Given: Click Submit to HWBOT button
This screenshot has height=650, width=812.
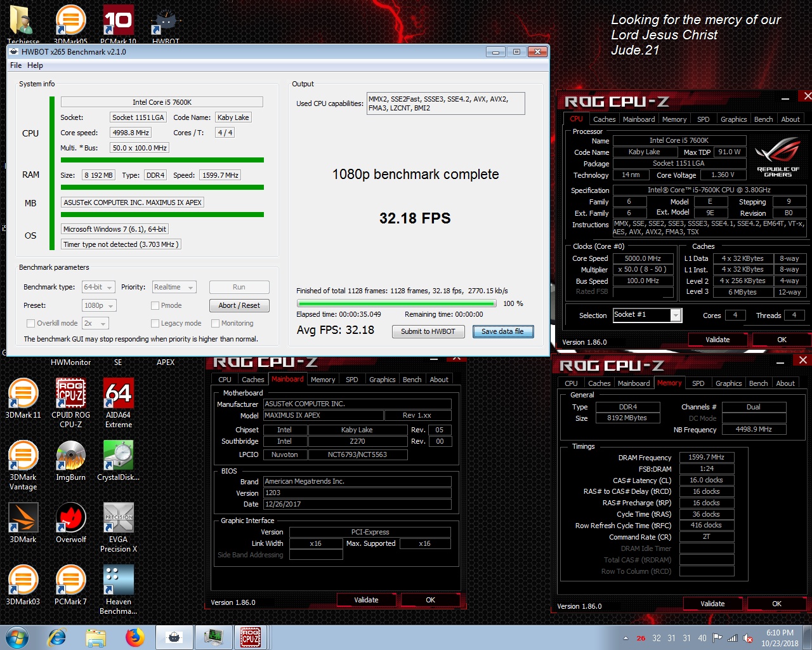Looking at the screenshot, I should point(428,331).
